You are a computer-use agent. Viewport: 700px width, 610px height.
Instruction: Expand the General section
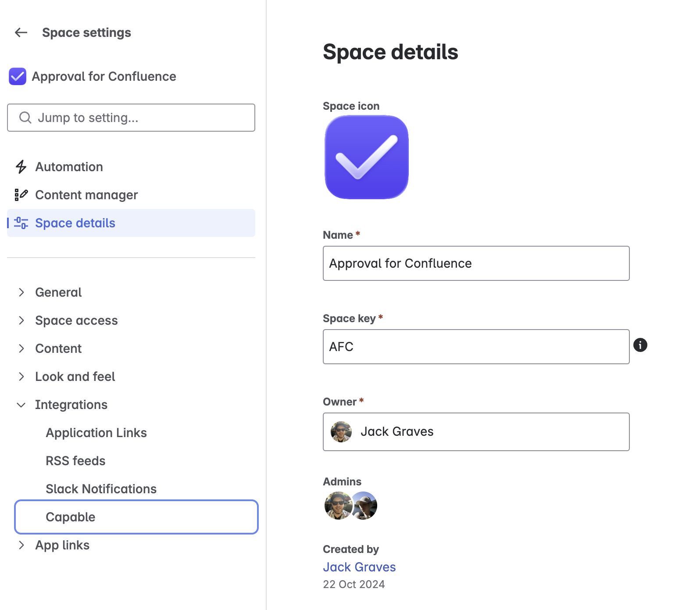click(x=21, y=292)
